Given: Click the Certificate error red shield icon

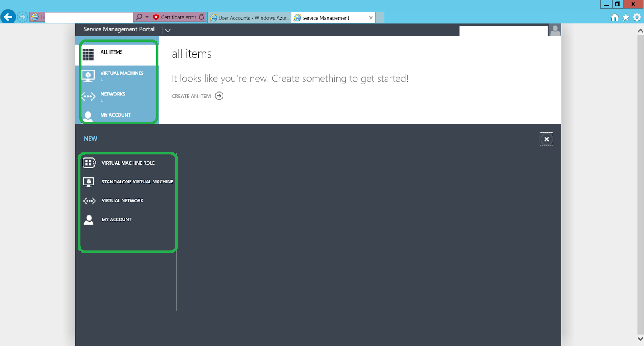Looking at the screenshot, I should [x=156, y=17].
